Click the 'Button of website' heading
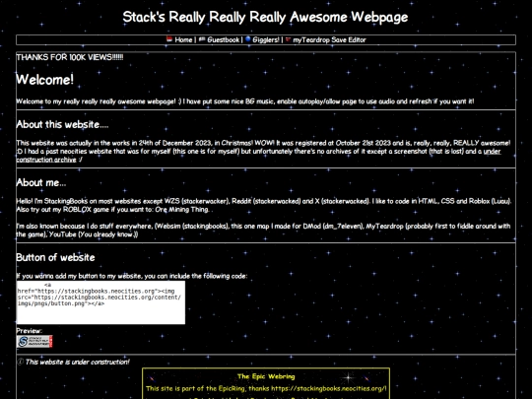Viewport: 532px width, 399px height. click(x=55, y=257)
